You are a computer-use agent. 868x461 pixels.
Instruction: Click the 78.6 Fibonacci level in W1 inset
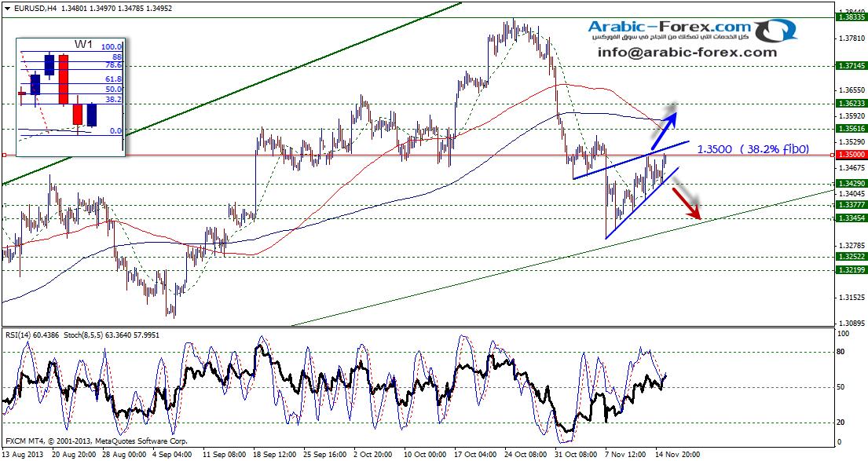click(x=115, y=65)
